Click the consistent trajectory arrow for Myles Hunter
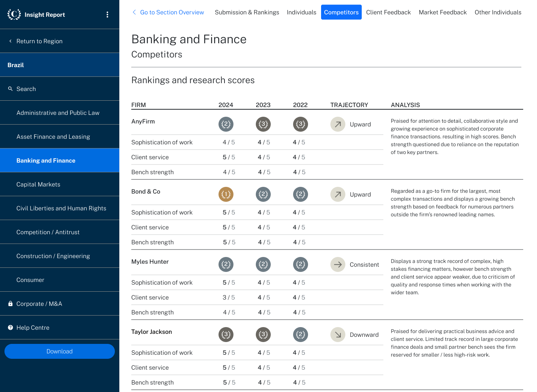This screenshot has height=392, width=537. (x=337, y=264)
